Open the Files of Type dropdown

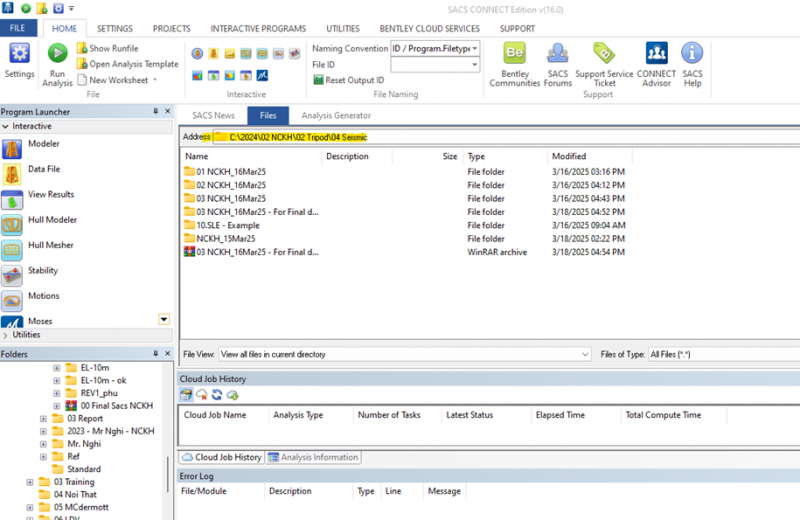[724, 354]
